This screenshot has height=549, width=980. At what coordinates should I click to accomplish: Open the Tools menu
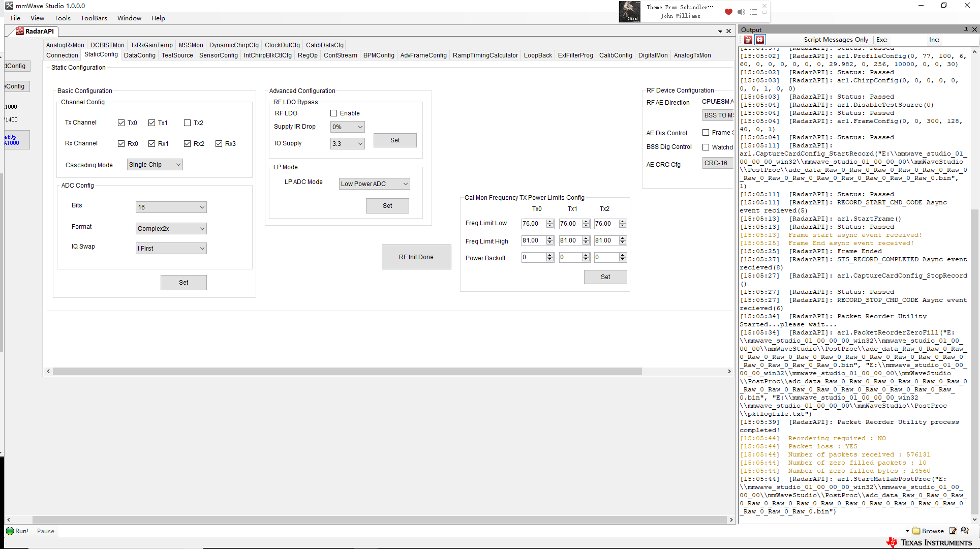[63, 18]
